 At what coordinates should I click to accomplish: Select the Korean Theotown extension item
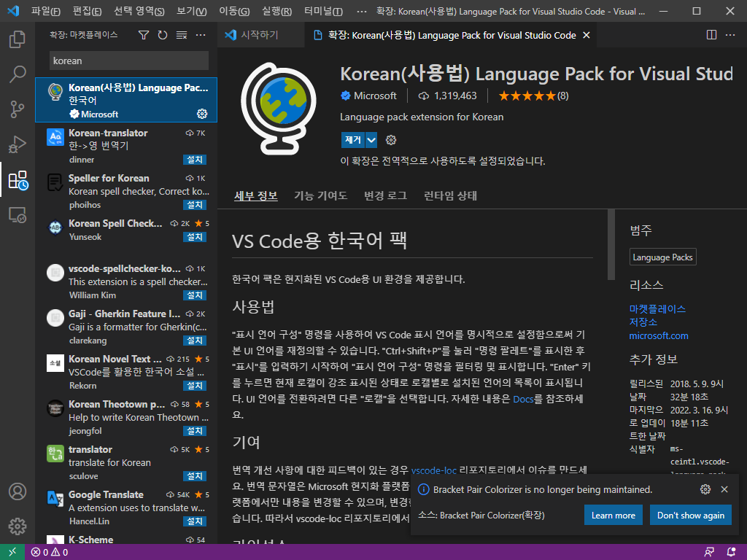pyautogui.click(x=126, y=417)
